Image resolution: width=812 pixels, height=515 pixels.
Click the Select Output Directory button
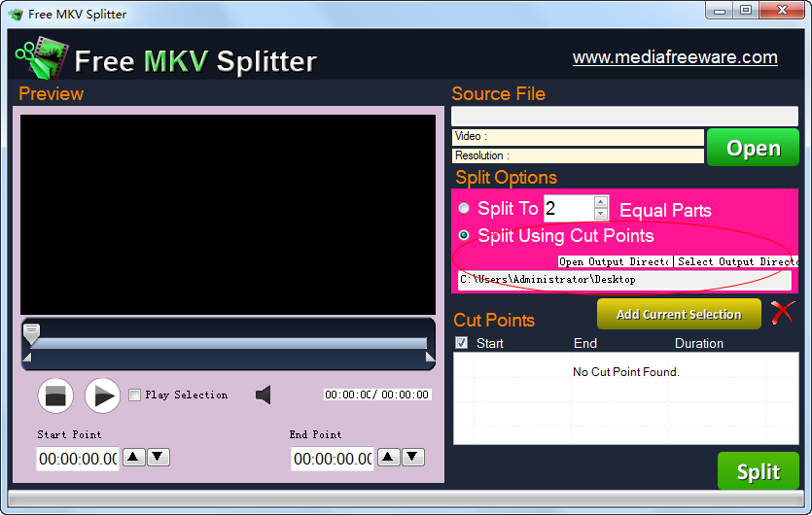point(736,262)
